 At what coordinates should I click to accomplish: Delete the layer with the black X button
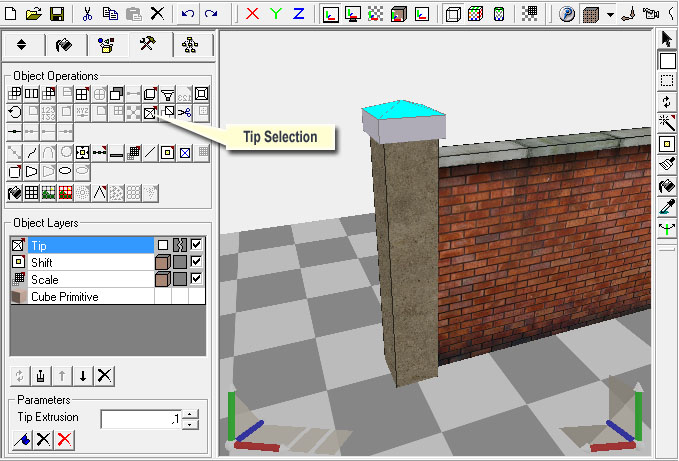104,375
